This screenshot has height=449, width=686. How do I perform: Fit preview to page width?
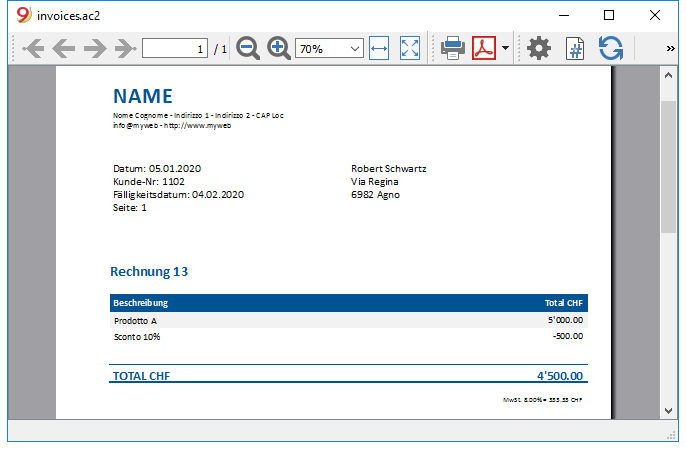click(379, 48)
